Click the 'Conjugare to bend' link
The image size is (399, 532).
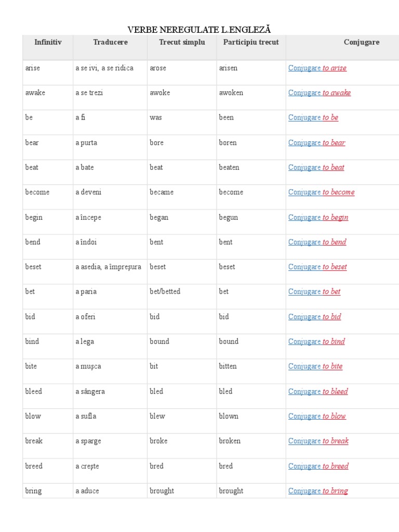click(317, 242)
